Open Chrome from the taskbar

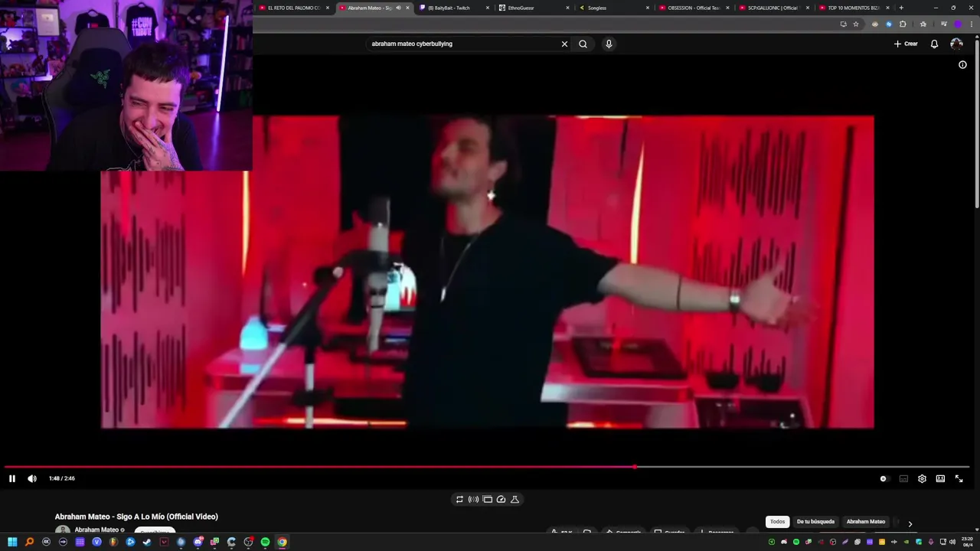point(282,542)
